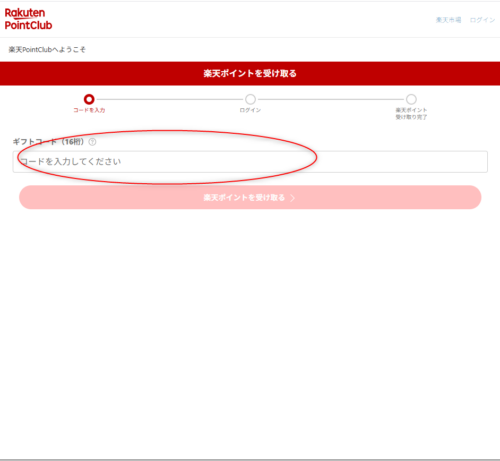The width and height of the screenshot is (500, 461).
Task: Click the 楽天ポイント受け取り完了 step label
Action: click(411, 114)
